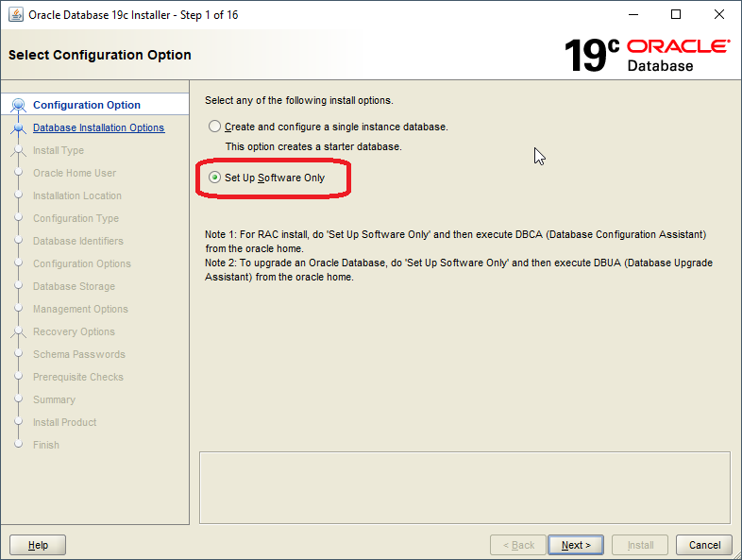
Task: Click the Recovery Options step marker icon
Action: click(19, 331)
